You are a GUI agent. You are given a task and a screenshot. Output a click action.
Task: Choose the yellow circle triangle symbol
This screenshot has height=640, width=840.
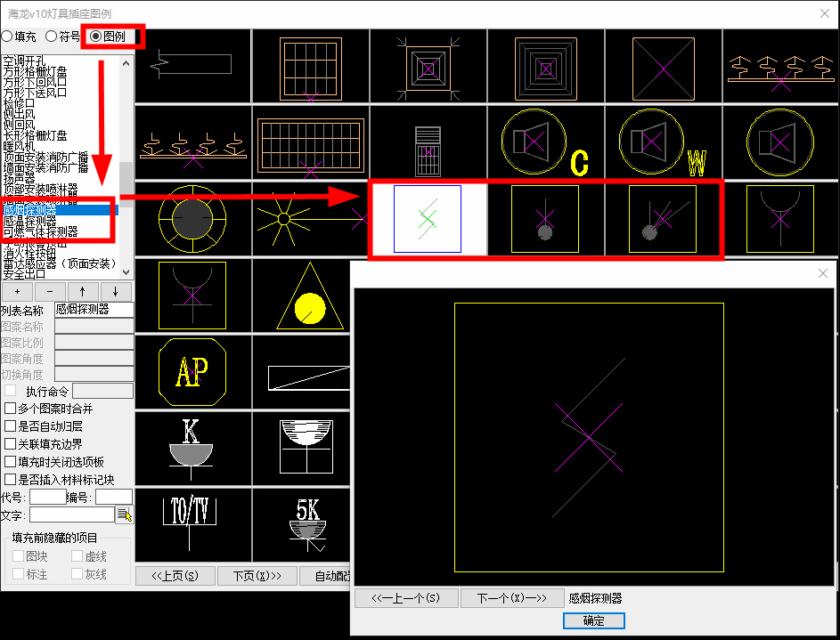click(x=310, y=296)
